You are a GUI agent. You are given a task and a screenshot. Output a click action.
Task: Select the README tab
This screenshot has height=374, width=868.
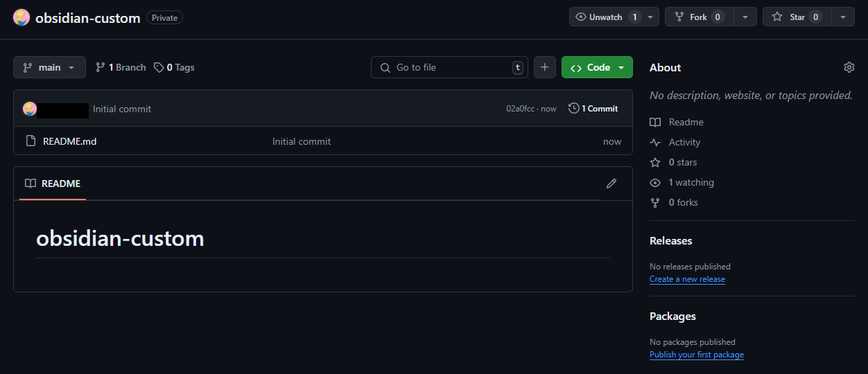53,184
